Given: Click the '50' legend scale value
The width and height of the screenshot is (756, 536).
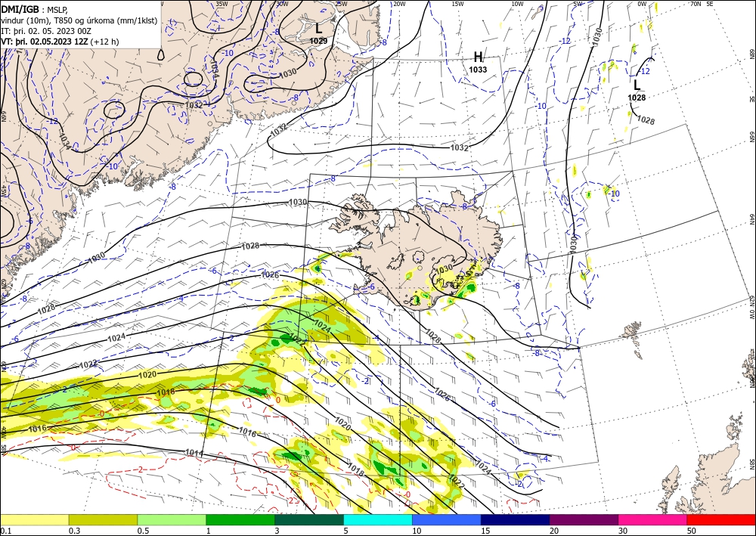Looking at the screenshot, I should point(692,531).
